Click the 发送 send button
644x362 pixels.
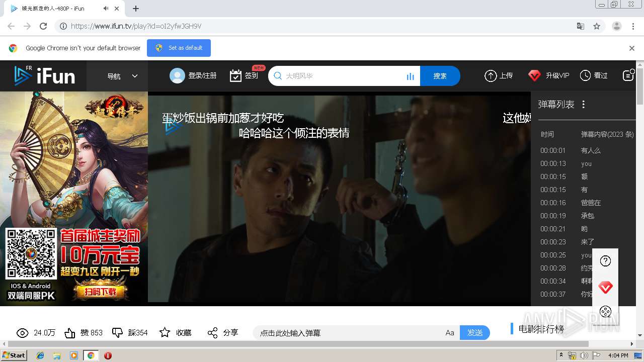pyautogui.click(x=475, y=333)
